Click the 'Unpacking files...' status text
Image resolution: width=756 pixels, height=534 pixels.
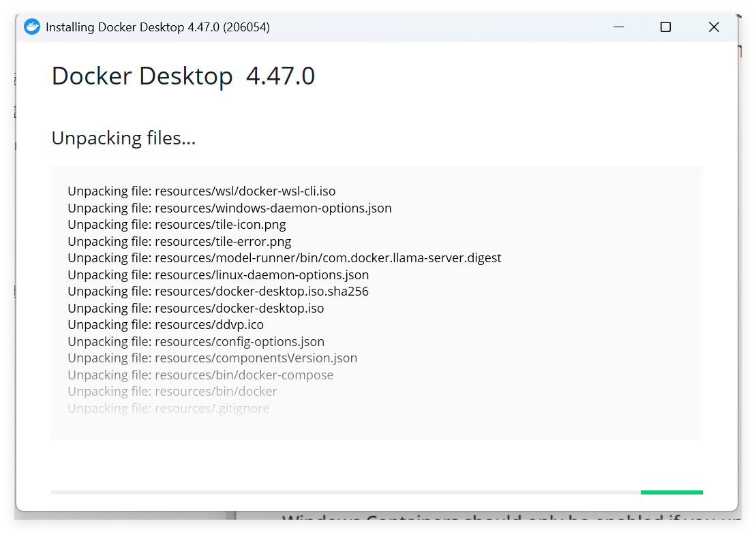(123, 138)
